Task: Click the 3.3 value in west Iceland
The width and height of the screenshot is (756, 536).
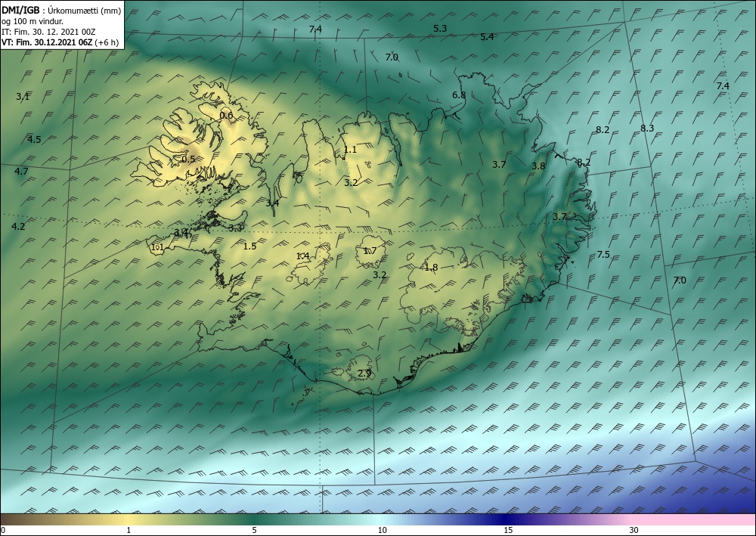Action: (235, 228)
